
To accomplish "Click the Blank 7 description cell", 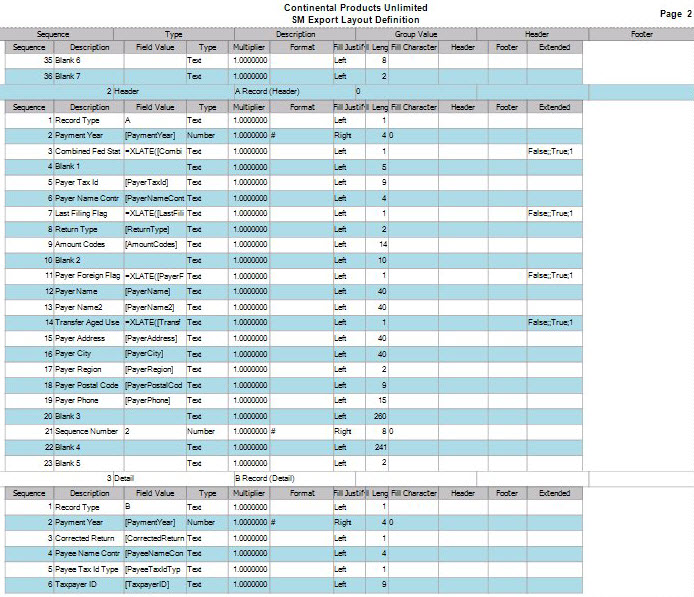I will click(x=69, y=76).
